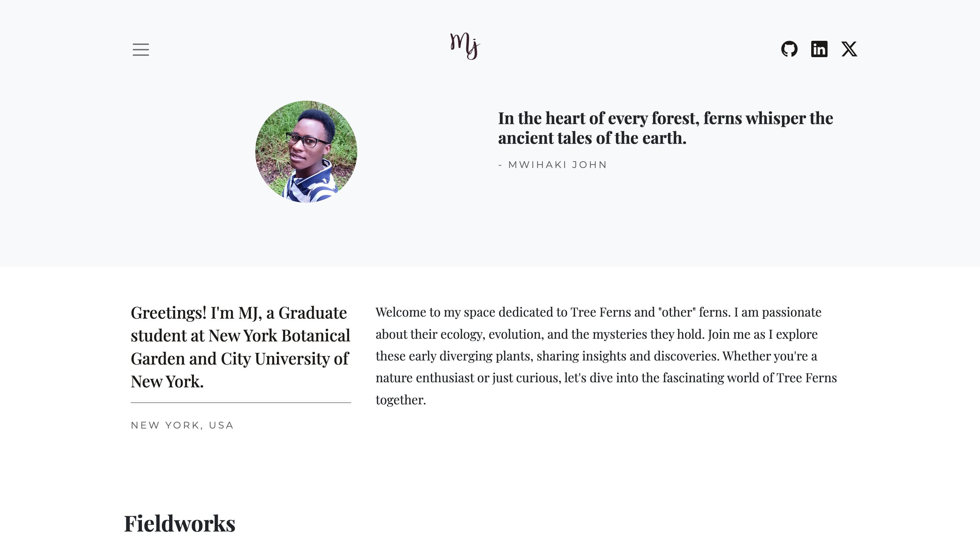This screenshot has height=536, width=980.
Task: Click the MJ script logo
Action: coord(464,46)
